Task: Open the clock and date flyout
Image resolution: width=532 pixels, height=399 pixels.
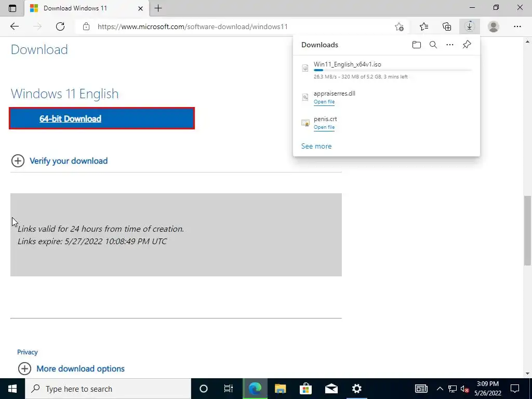Action: click(487, 389)
